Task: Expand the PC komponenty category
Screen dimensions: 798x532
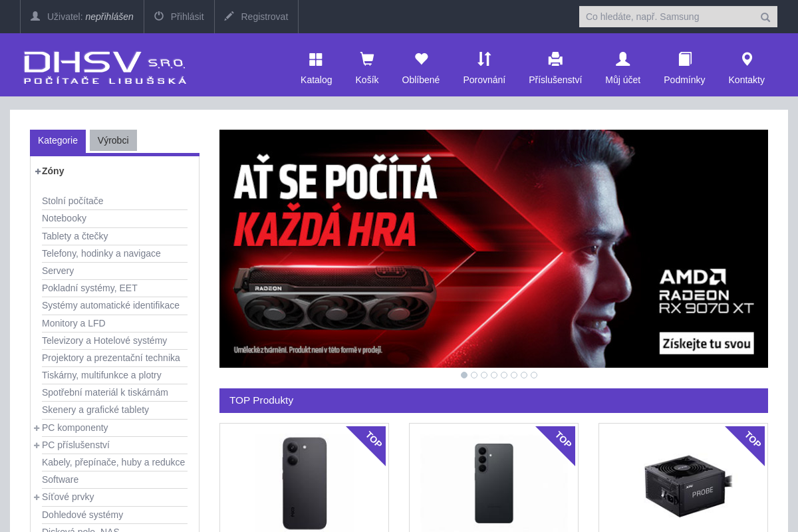Action: click(37, 428)
